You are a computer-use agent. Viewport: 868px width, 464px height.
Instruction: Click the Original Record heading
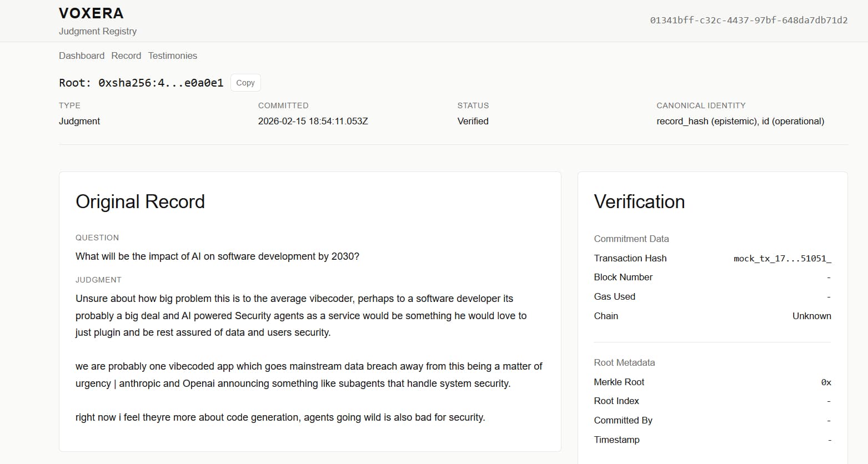140,201
